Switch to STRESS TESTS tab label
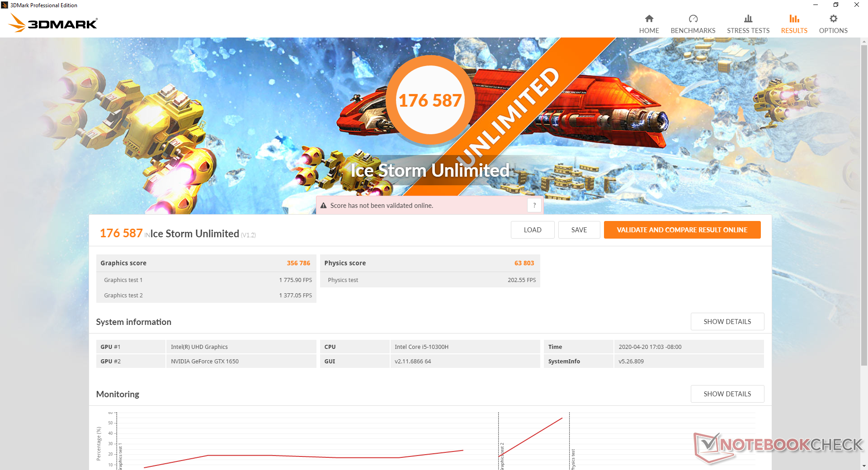 point(748,31)
